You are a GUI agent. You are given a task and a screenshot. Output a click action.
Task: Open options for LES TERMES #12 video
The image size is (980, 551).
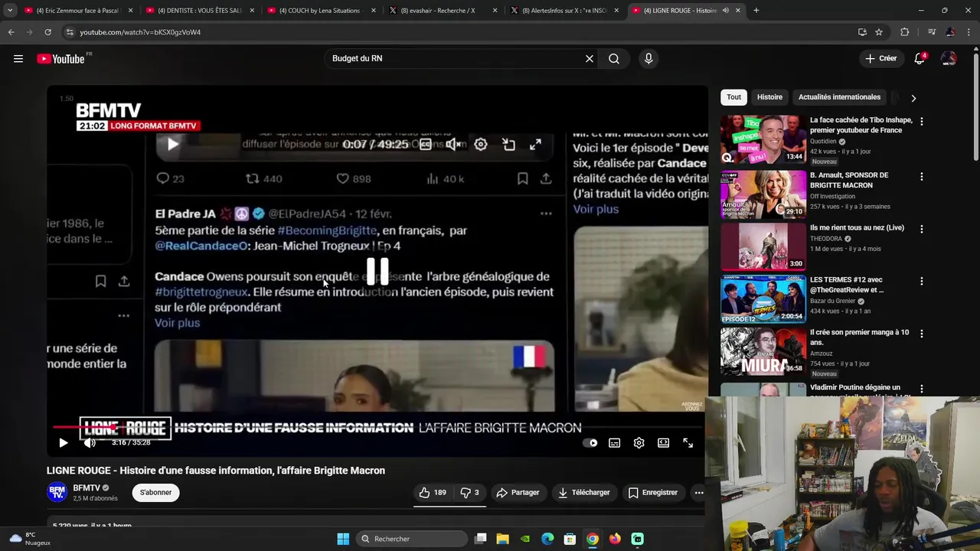click(x=921, y=281)
